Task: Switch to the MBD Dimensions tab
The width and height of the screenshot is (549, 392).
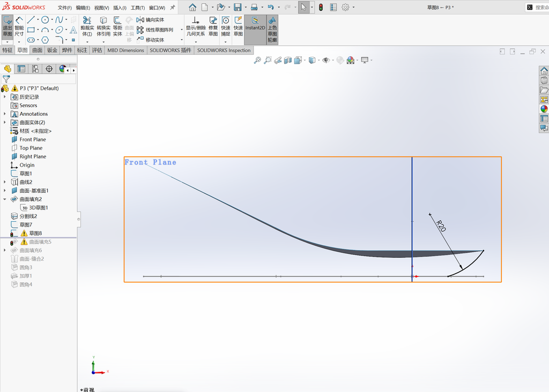Action: [x=125, y=50]
